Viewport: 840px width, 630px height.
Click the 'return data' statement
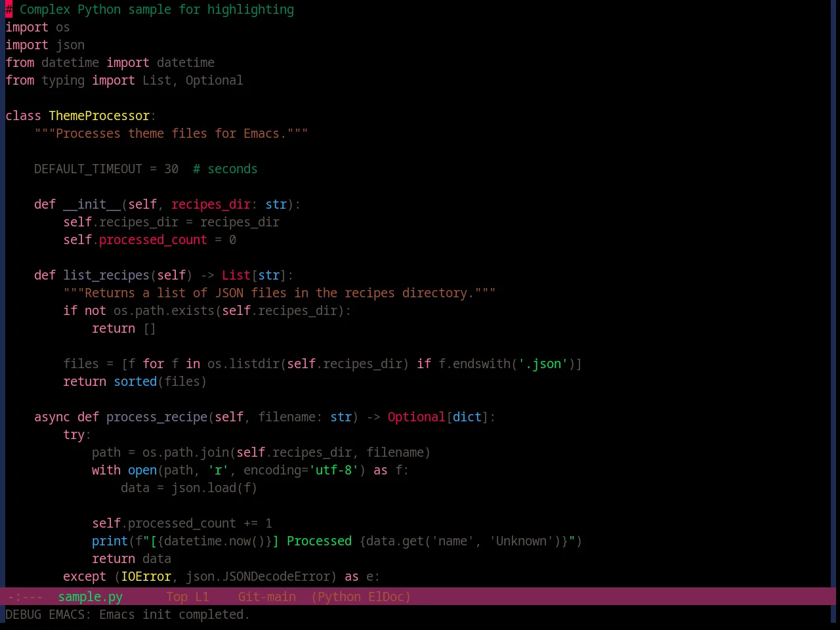131,558
